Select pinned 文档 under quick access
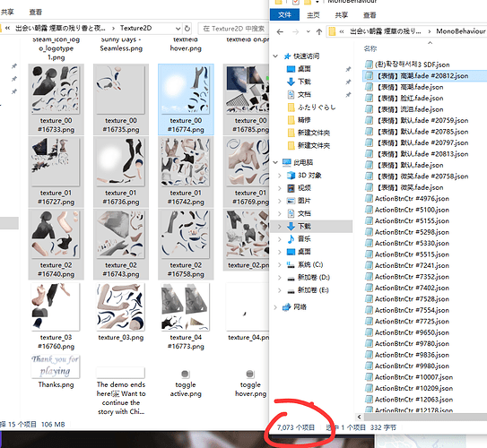The height and width of the screenshot is (448, 487). tap(304, 94)
